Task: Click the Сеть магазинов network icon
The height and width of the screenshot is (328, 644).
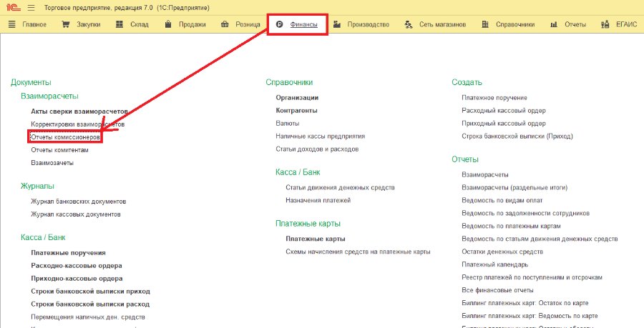Action: 409,24
